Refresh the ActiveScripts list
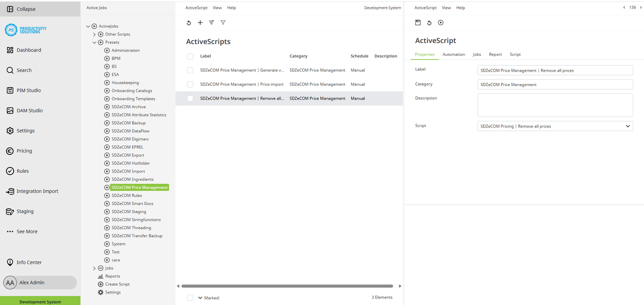This screenshot has width=644, height=305. click(x=189, y=23)
